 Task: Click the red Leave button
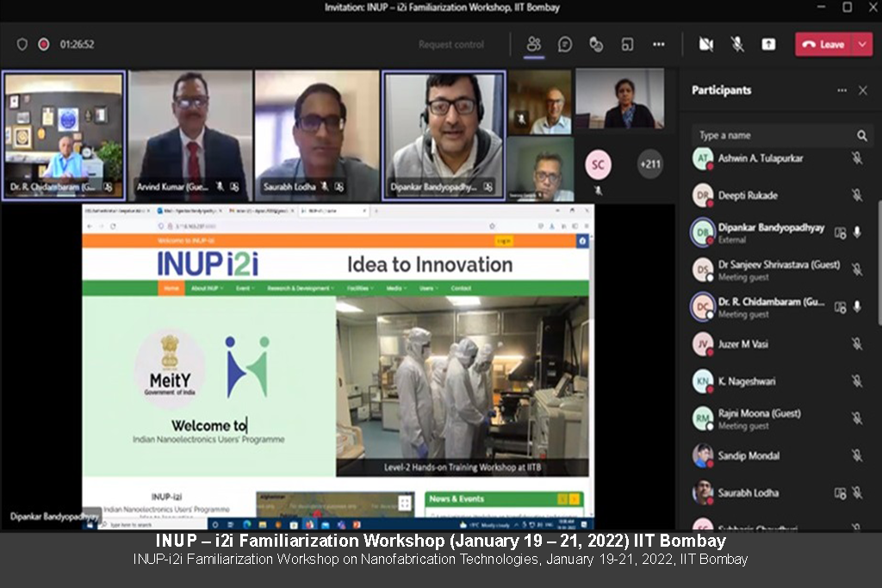tap(823, 44)
